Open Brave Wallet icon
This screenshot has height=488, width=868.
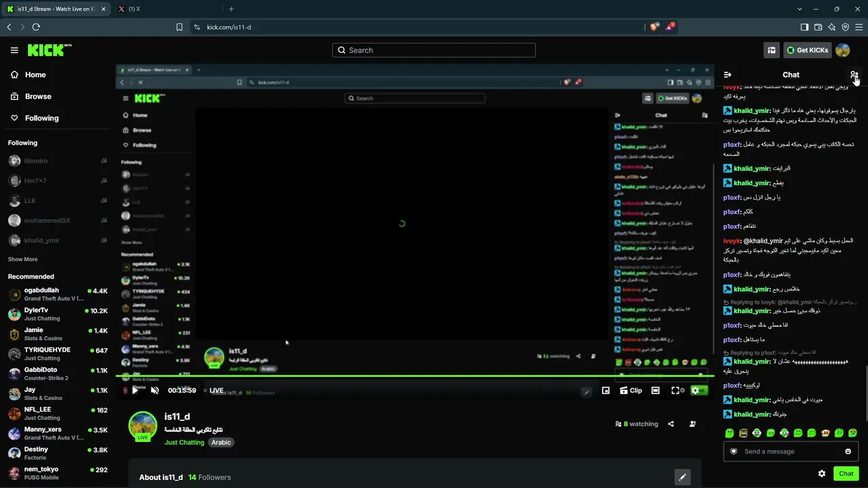[818, 27]
